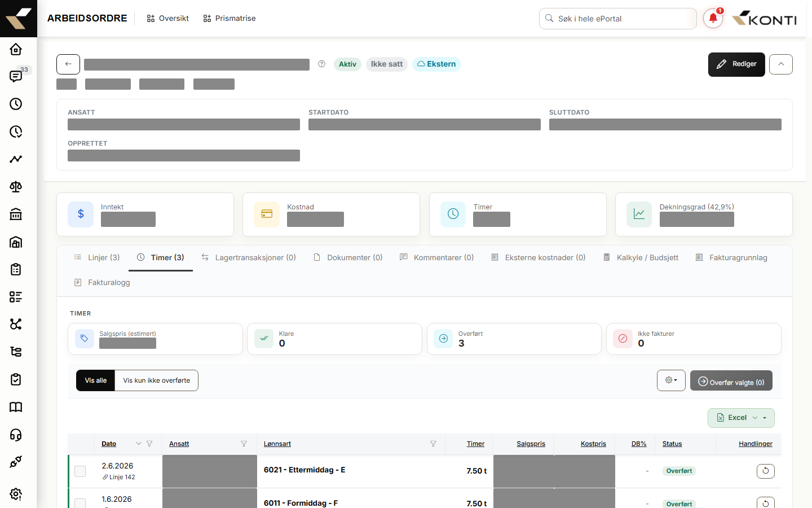Switch to the Kommentarer (0) tab
The height and width of the screenshot is (508, 812).
437,257
